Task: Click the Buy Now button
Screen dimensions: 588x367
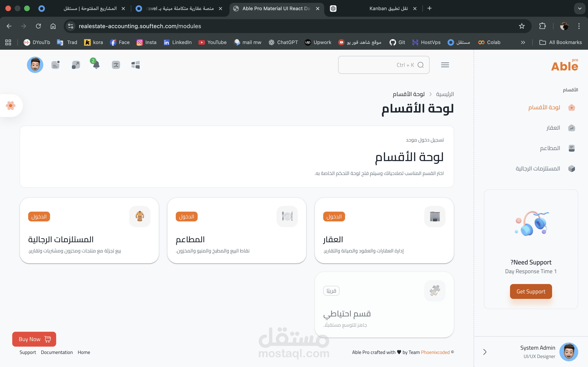Action: coord(34,339)
